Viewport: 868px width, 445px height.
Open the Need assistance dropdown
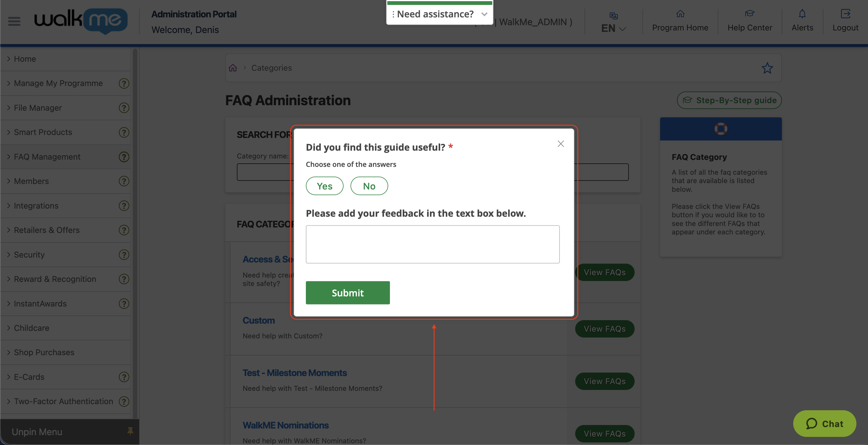tap(484, 14)
